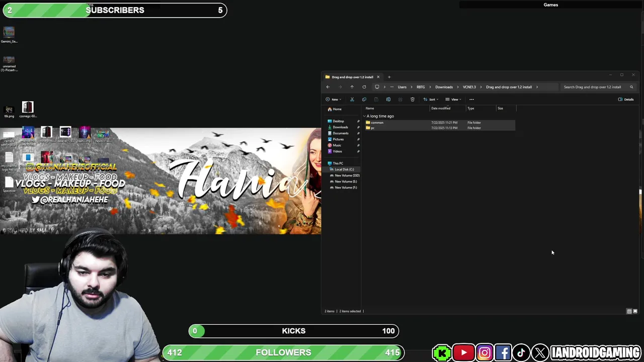Unpin Pictures using its pin icon
This screenshot has width=644, height=362.
pos(358,139)
